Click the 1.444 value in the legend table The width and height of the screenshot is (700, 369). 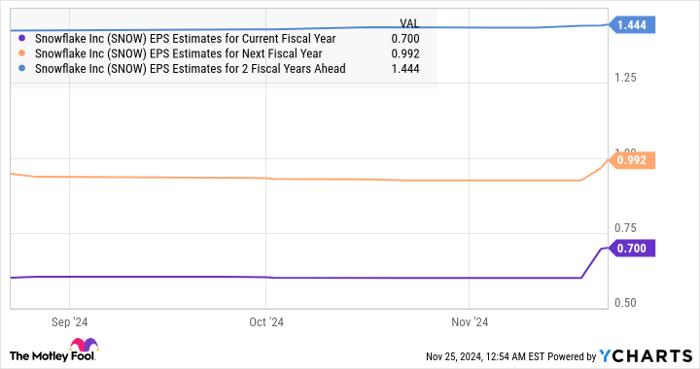405,69
